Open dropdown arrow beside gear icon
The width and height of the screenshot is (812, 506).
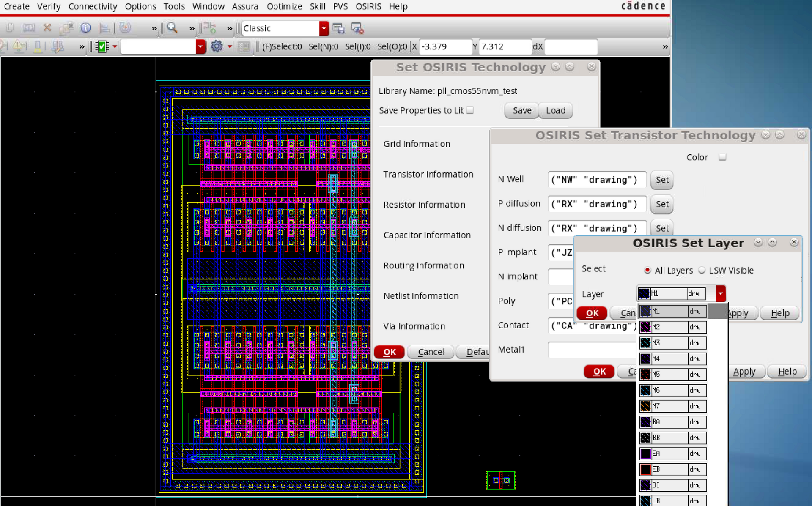(x=230, y=46)
